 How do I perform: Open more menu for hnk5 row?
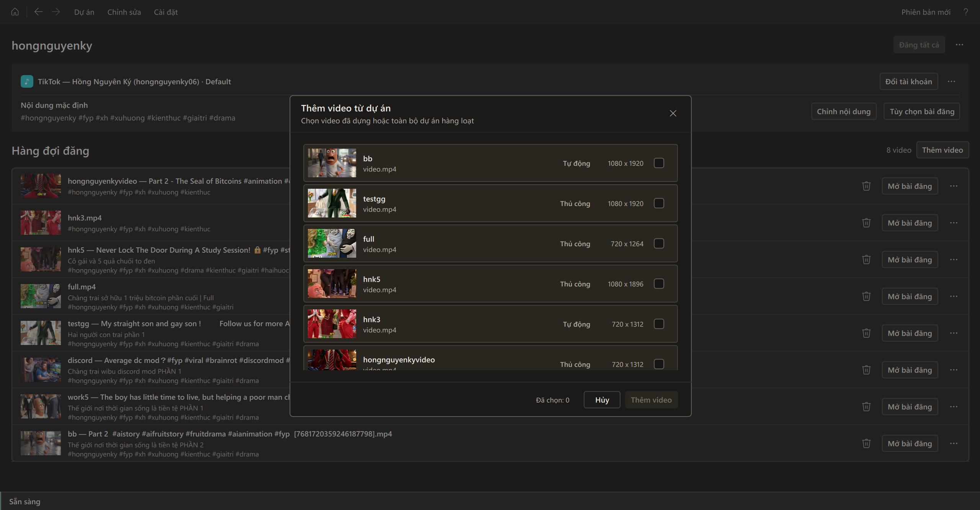tap(954, 260)
